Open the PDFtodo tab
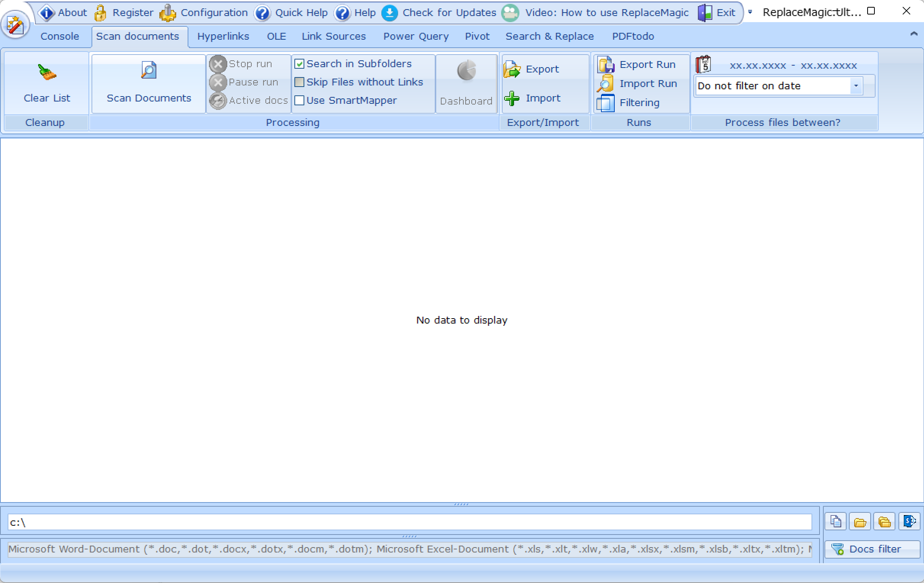This screenshot has width=924, height=583. click(633, 37)
